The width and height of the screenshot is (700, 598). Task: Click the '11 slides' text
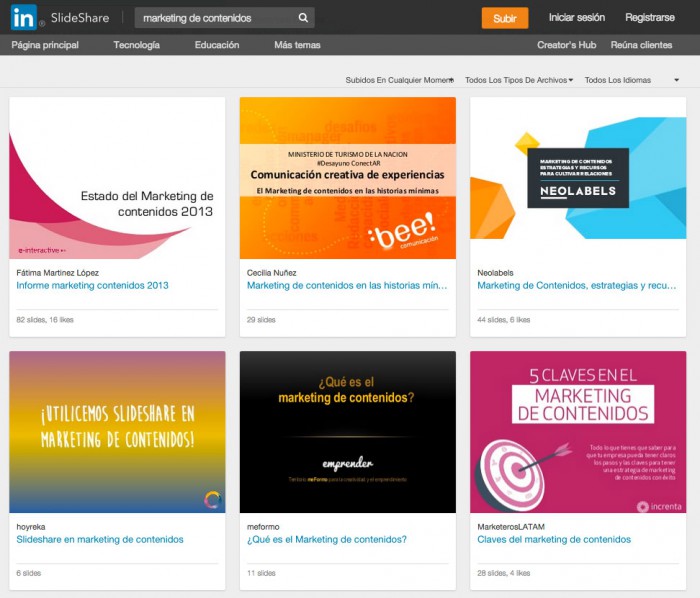pos(261,573)
